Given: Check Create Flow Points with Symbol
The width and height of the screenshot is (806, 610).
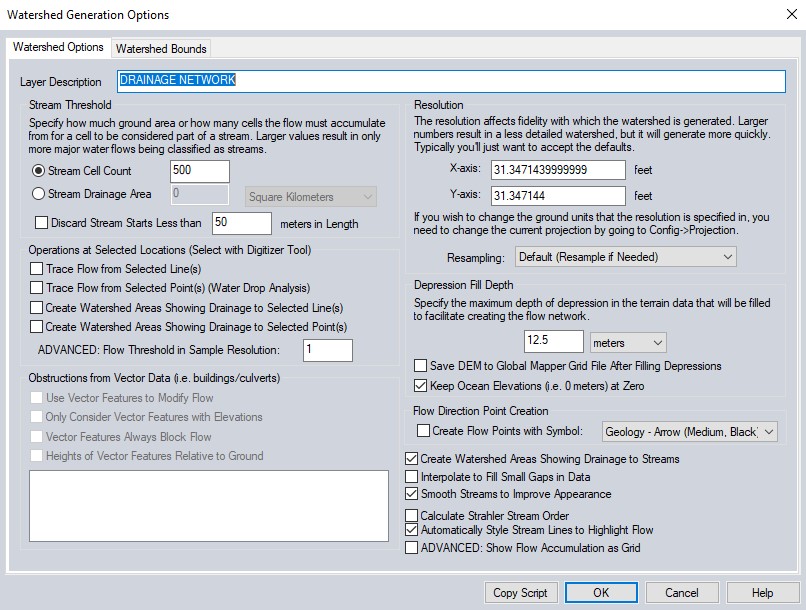Looking at the screenshot, I should pos(423,431).
